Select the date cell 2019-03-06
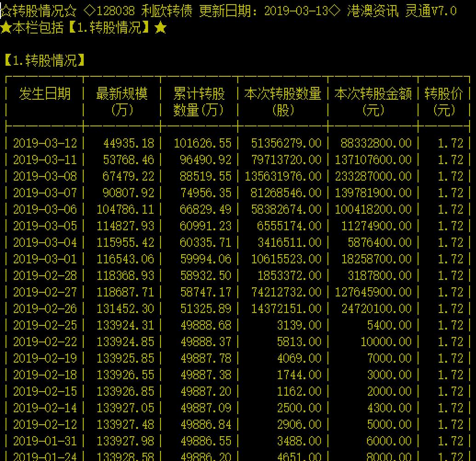 coord(45,209)
